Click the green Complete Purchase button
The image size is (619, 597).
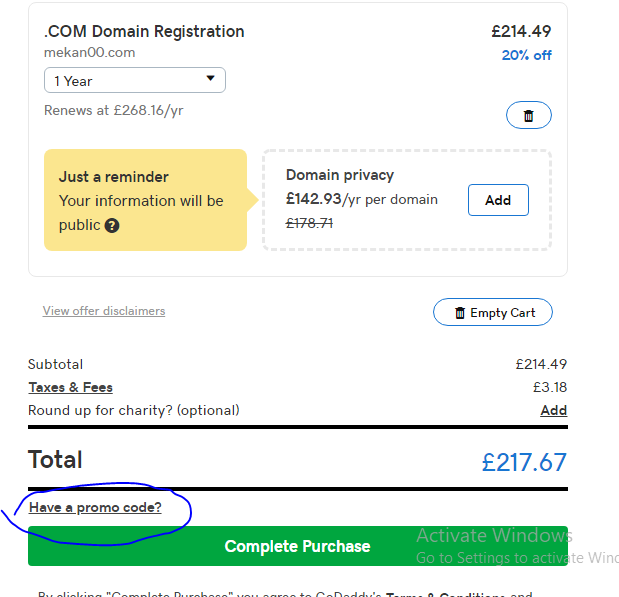coord(298,546)
